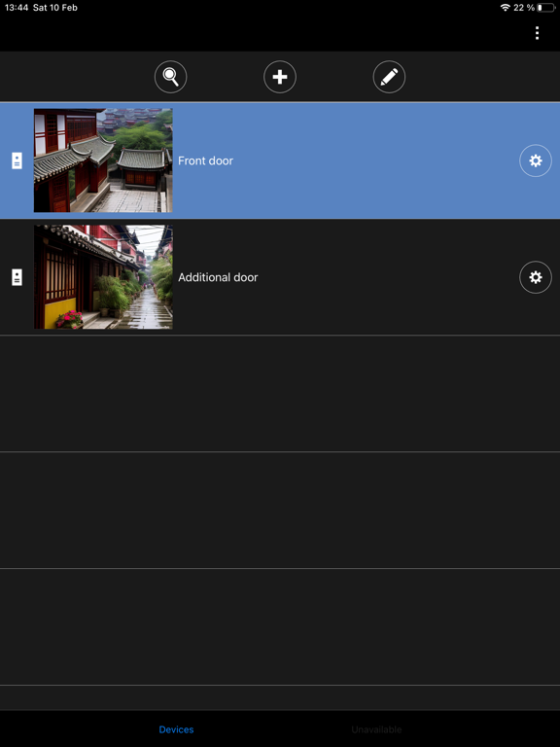Tap the intercom device icon beside Additional door
This screenshot has width=560, height=747.
17,277
